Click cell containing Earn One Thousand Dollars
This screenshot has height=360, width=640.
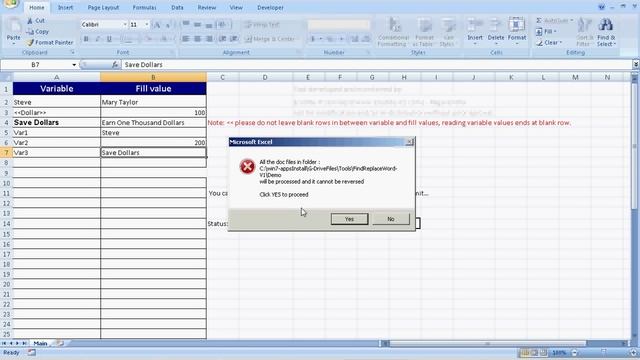pyautogui.click(x=153, y=122)
